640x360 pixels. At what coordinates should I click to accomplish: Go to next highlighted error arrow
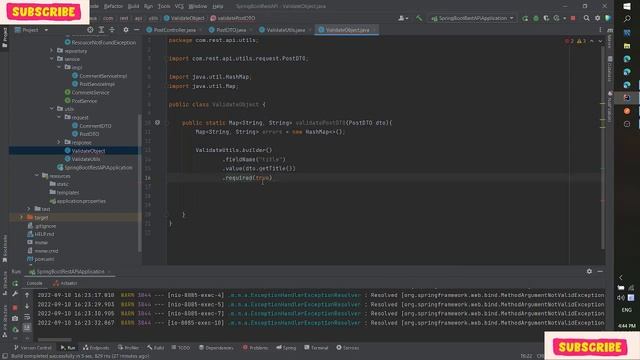click(600, 41)
